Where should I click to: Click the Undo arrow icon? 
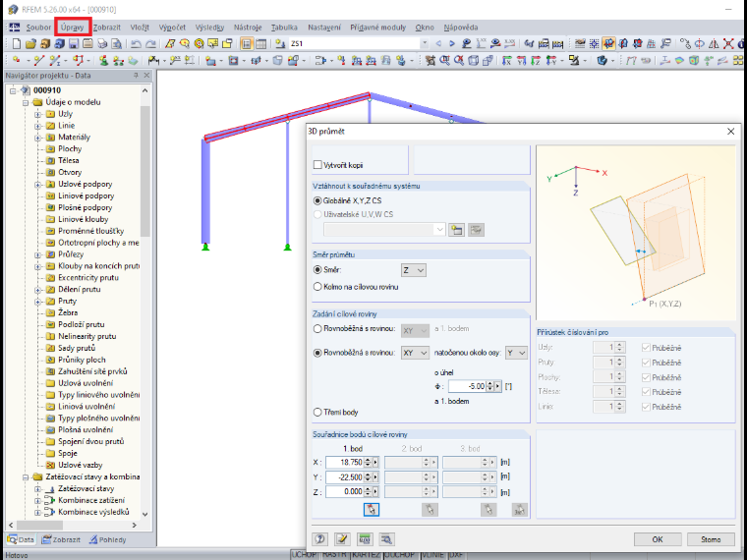click(x=136, y=44)
